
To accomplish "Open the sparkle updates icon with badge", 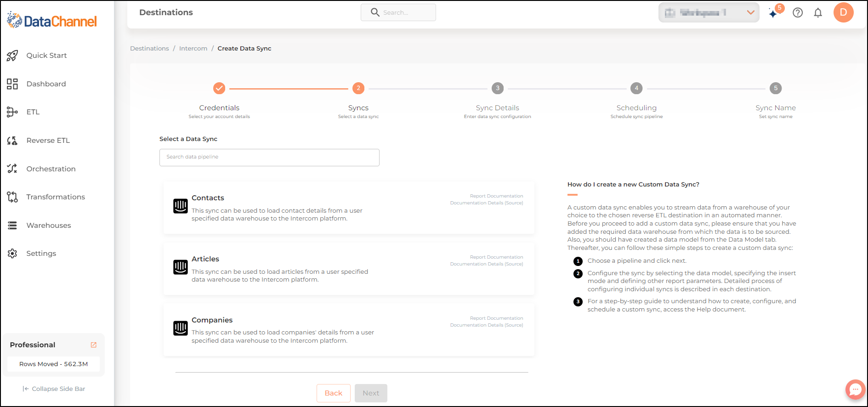I will 775,12.
